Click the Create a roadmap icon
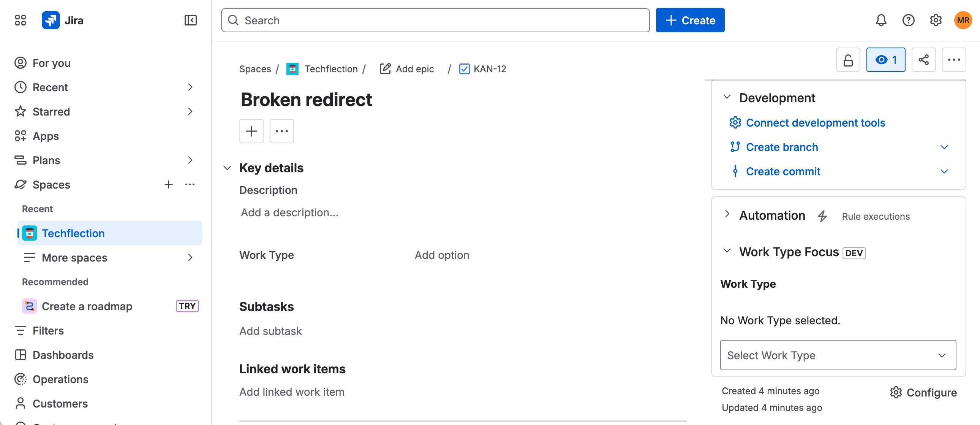Image resolution: width=980 pixels, height=425 pixels. tap(29, 306)
